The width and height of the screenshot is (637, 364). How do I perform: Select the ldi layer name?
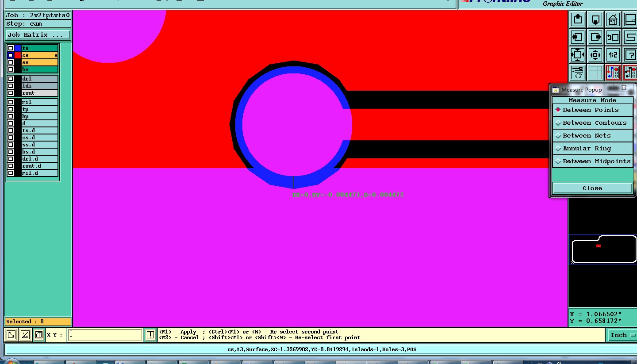coord(39,86)
